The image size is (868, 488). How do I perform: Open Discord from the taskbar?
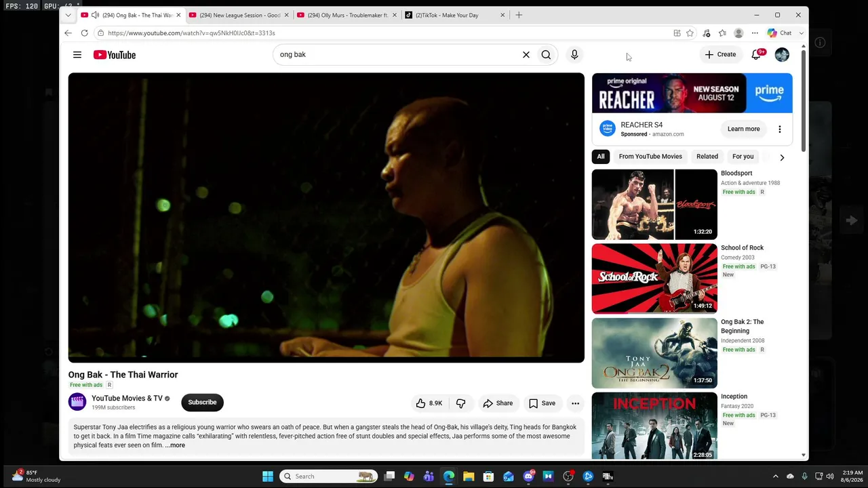pyautogui.click(x=528, y=476)
